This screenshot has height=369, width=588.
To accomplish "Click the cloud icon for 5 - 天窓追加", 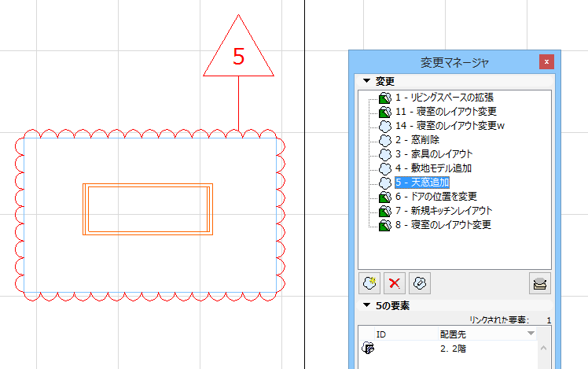I will 385,183.
